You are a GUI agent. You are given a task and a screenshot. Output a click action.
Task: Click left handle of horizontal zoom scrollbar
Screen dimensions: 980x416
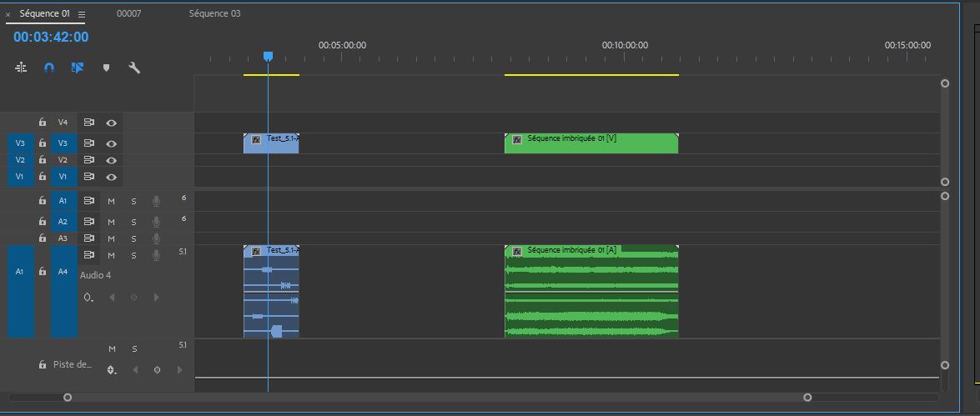[x=68, y=398]
